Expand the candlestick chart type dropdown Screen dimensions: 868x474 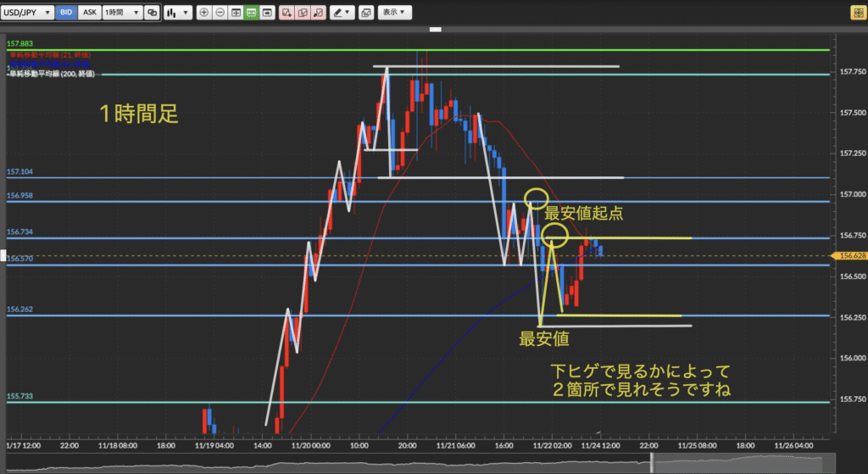pyautogui.click(x=176, y=14)
